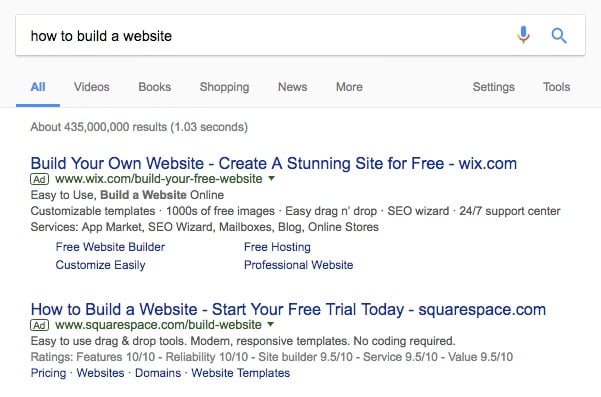Open the Squarespace Pricing link
This screenshot has height=397, width=601.
(48, 373)
